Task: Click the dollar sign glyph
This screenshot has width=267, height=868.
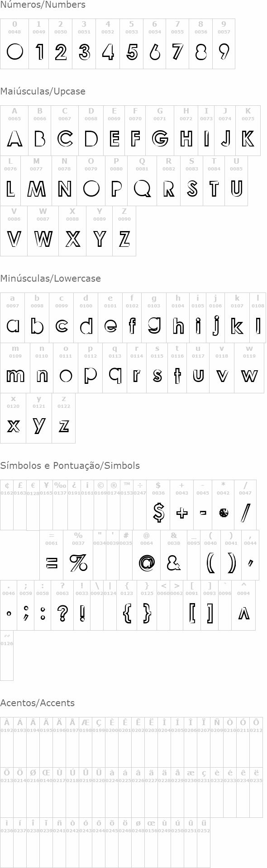Action: tap(158, 512)
